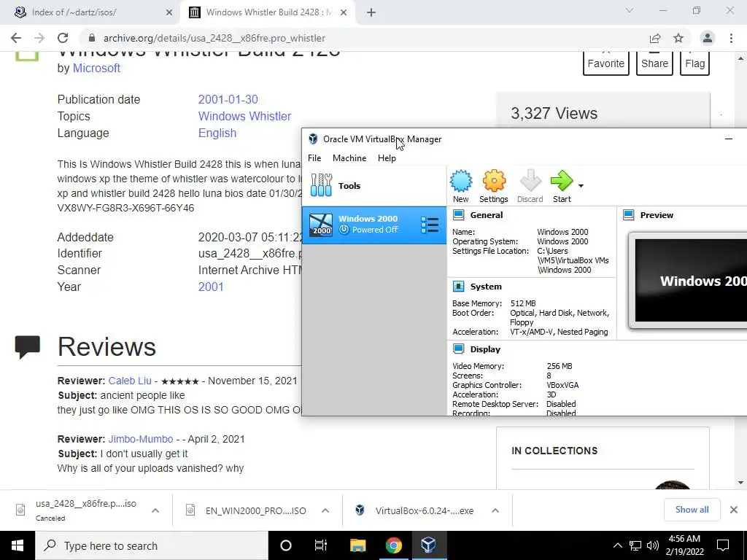Image resolution: width=747 pixels, height=560 pixels.
Task: Click the taskbar clock showing 4:56 AM
Action: click(x=684, y=545)
